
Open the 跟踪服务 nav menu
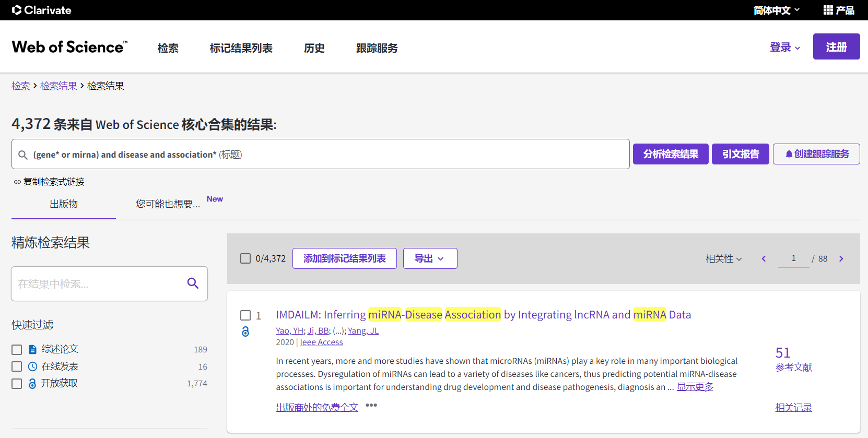pyautogui.click(x=377, y=48)
